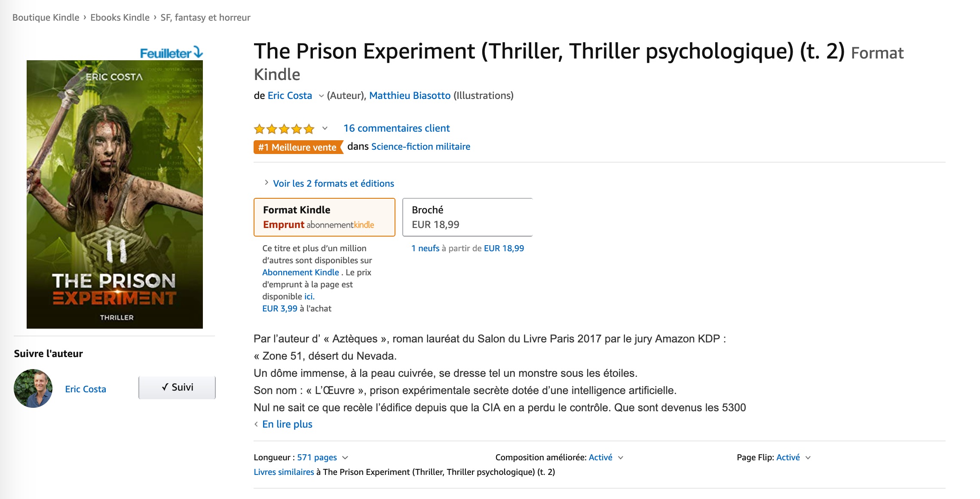
Task: Click The Prison Experiment book cover
Action: click(x=115, y=194)
